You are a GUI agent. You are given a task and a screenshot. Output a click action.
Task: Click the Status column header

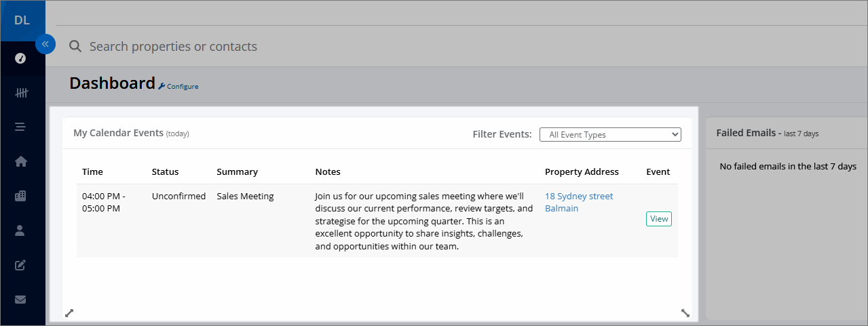coord(165,171)
